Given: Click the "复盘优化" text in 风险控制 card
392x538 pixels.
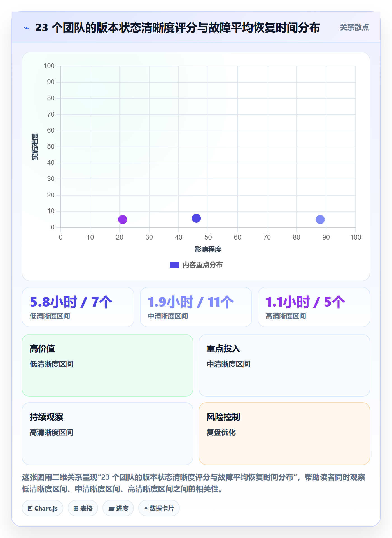Looking at the screenshot, I should 221,433.
